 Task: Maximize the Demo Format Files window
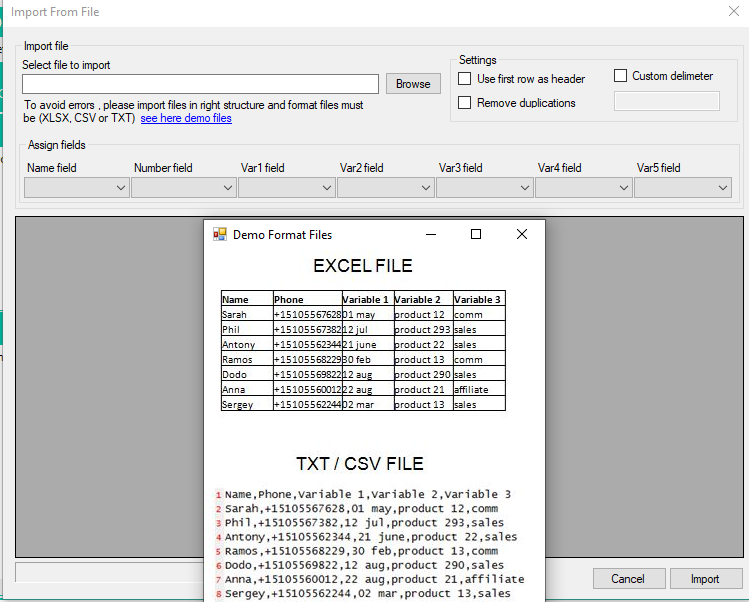(476, 234)
